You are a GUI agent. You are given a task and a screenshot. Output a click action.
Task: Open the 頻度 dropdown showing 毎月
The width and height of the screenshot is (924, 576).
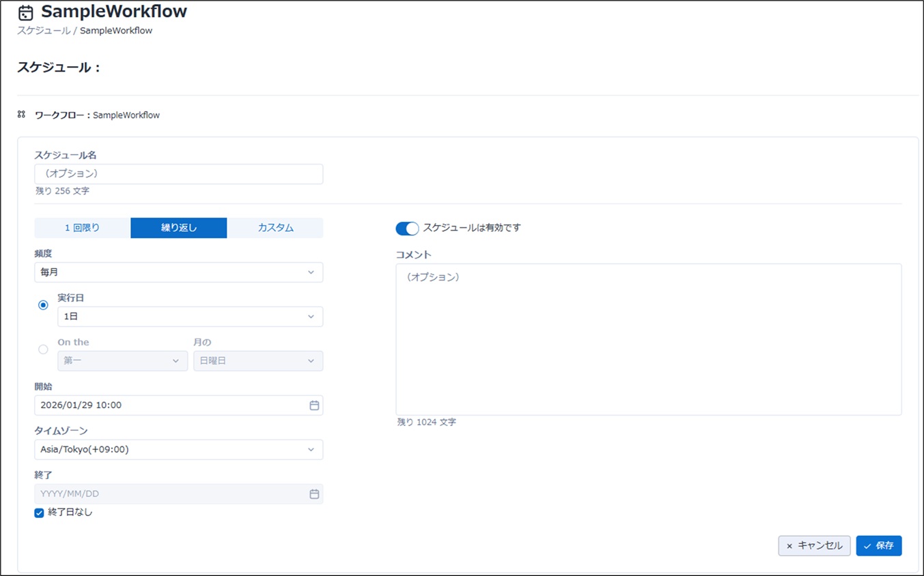point(178,272)
